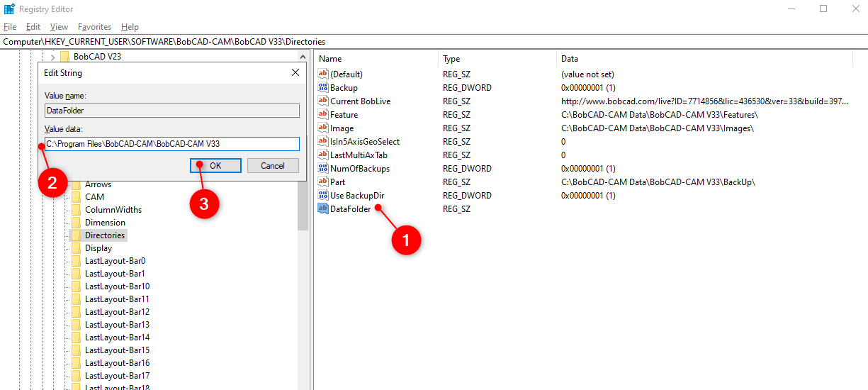Select the CAM key folder icon

coord(77,197)
